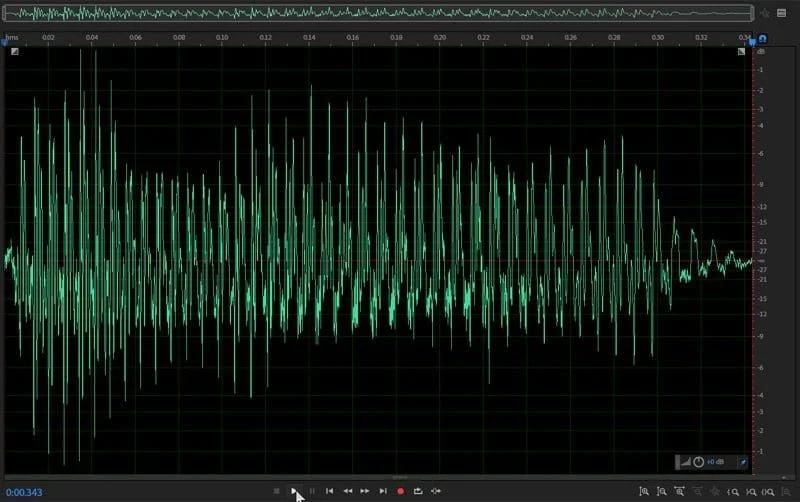Zoom in at in-point icon
The height and width of the screenshot is (502, 800).
(x=733, y=492)
